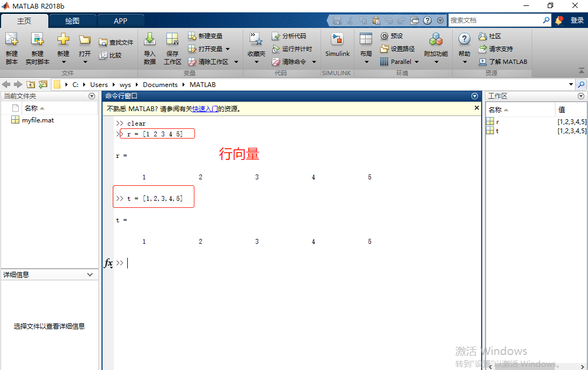Open address bar path history dropdown

571,85
